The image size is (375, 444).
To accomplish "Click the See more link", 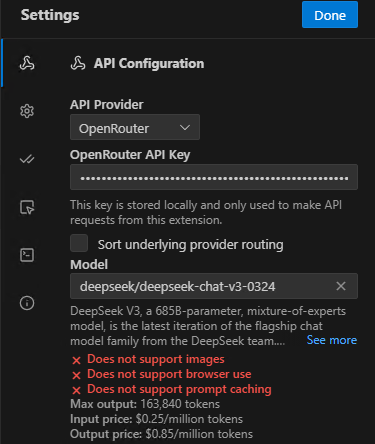I will [x=331, y=340].
